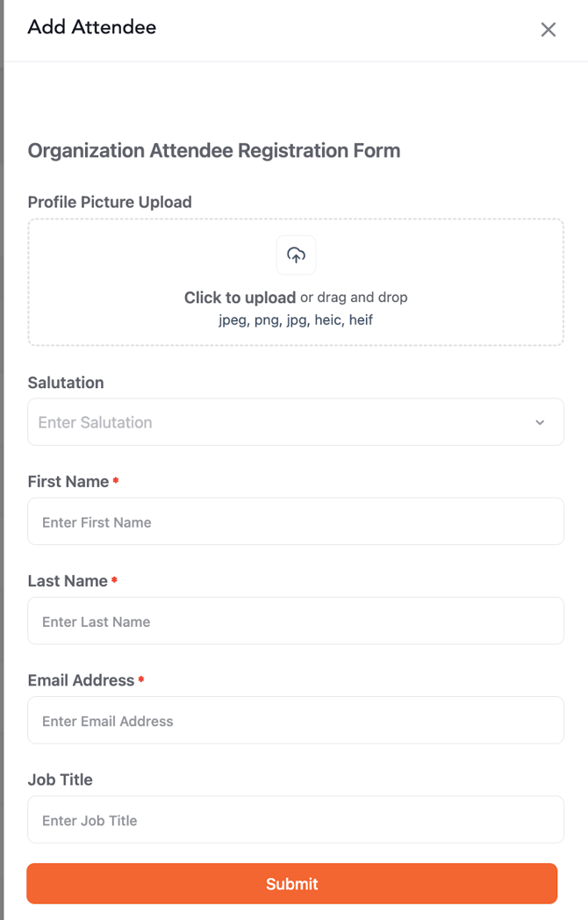Click the "Click to upload" text
Viewport: 588px width, 920px height.
pyautogui.click(x=240, y=298)
